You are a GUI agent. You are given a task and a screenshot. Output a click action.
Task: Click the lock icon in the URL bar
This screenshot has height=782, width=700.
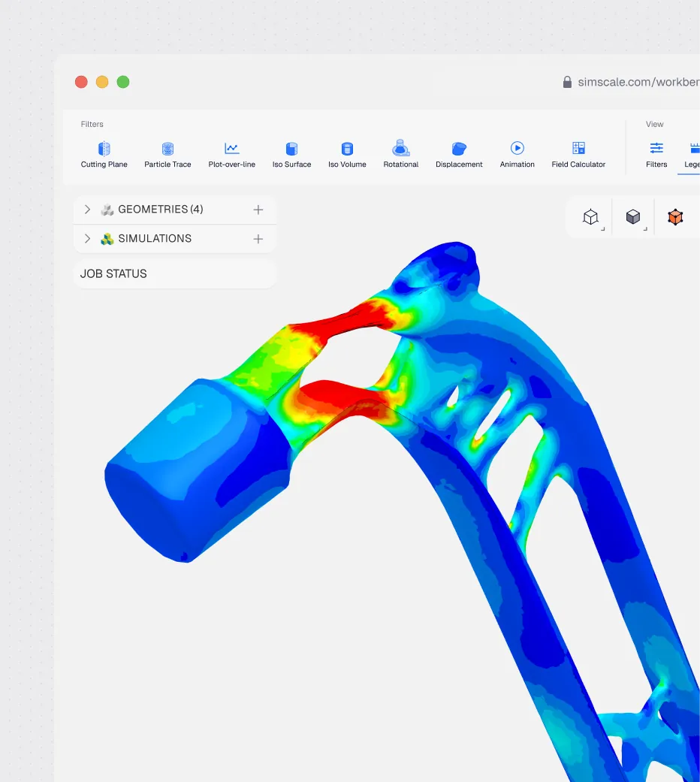pos(567,83)
